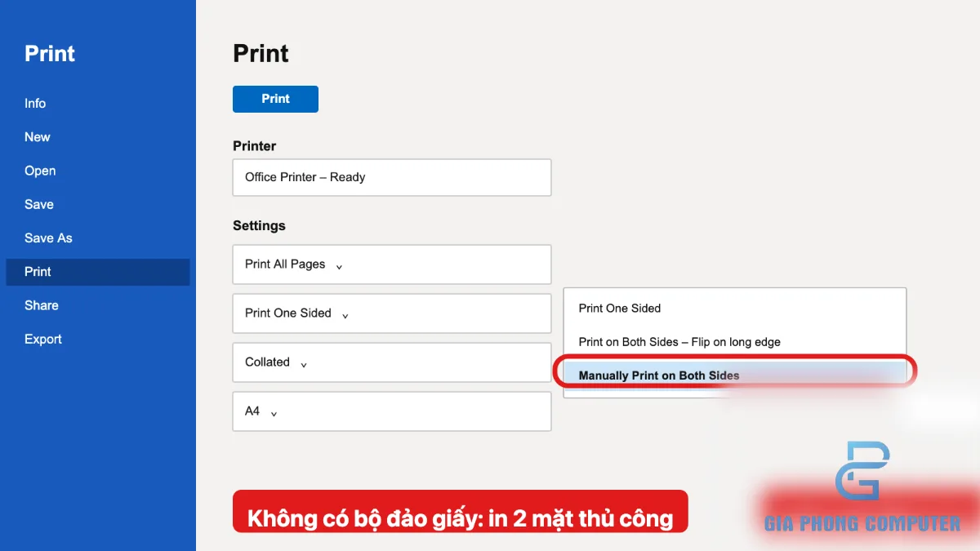
Task: Open the Open sidebar entry
Action: pyautogui.click(x=40, y=171)
